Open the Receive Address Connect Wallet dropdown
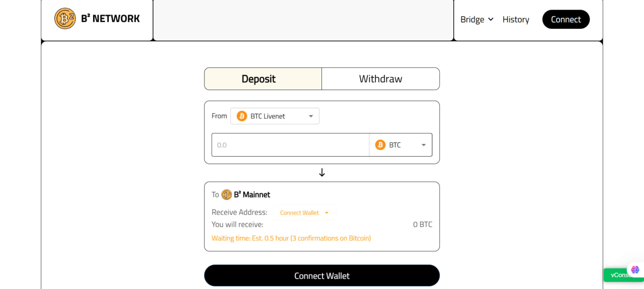Image resolution: width=644 pixels, height=289 pixels. [304, 213]
